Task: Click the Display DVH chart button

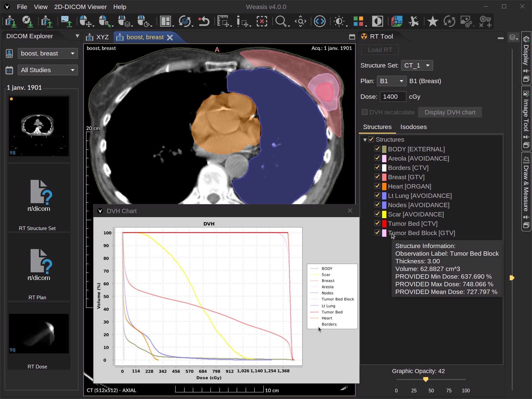Action: (x=450, y=112)
